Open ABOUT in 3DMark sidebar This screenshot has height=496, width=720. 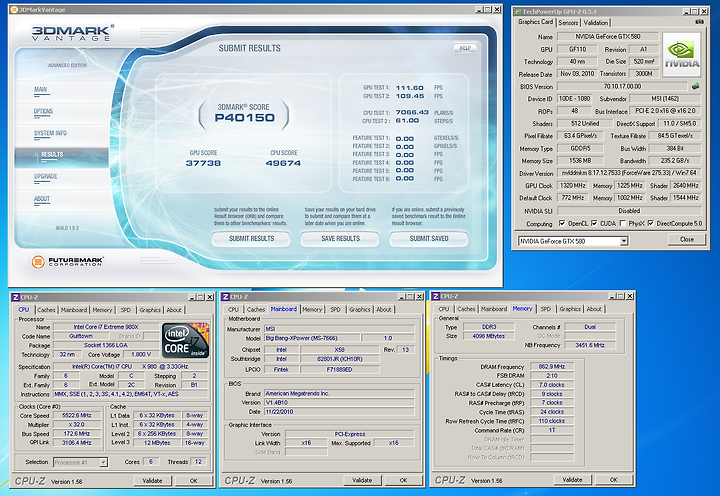[42, 199]
